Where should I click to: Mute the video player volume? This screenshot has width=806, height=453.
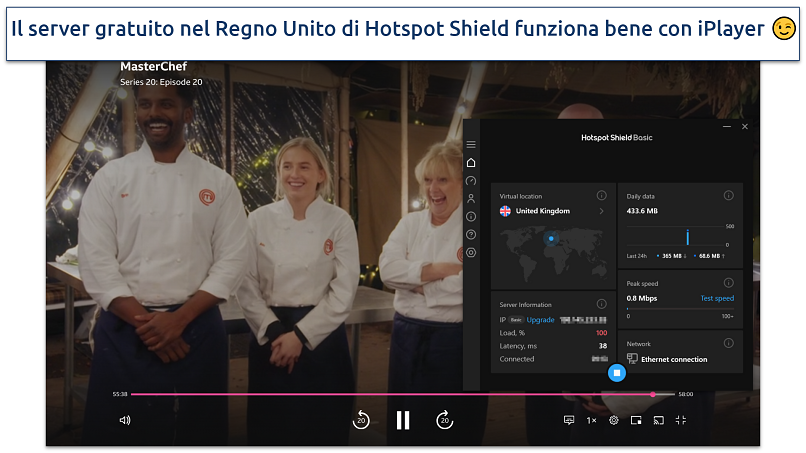click(125, 421)
